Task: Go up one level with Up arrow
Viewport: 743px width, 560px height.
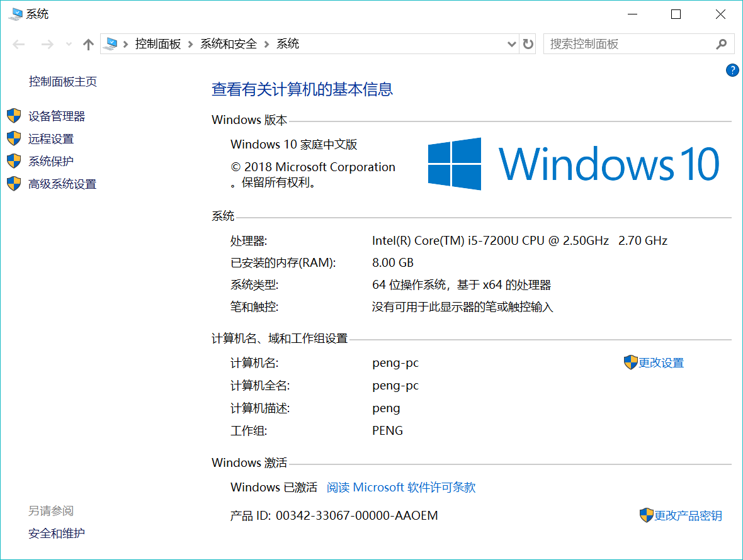Action: point(88,45)
